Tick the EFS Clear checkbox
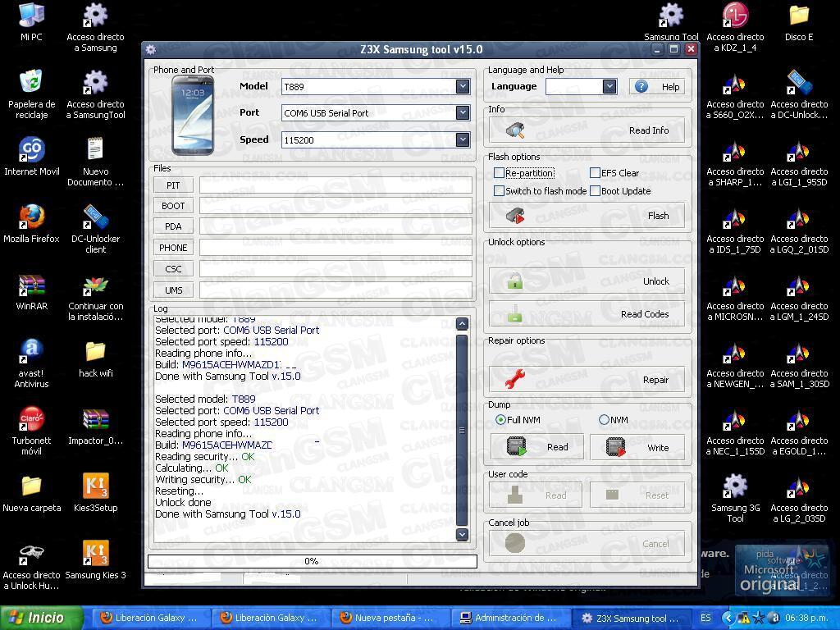Screen dimensions: 840x630 [595, 172]
